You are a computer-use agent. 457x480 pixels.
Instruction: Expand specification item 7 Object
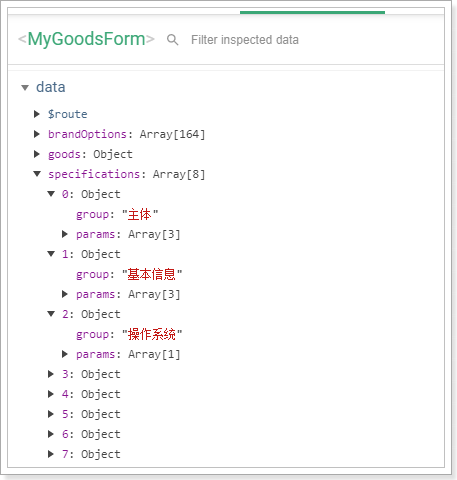click(x=51, y=454)
